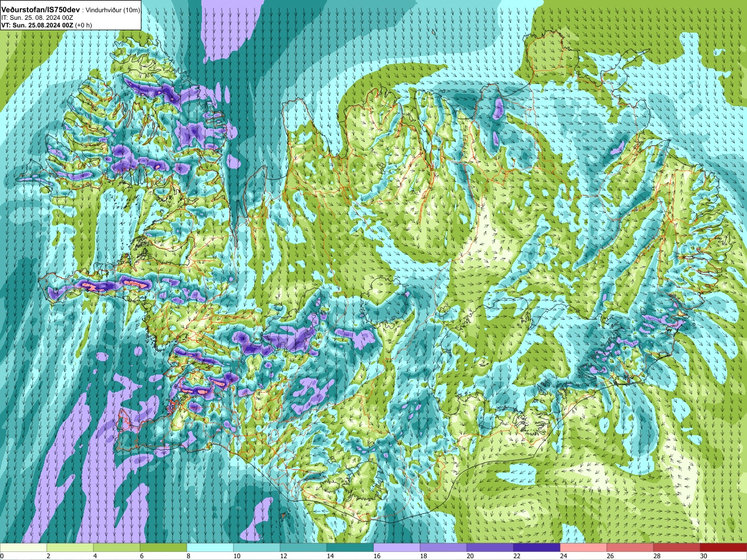
Task: Click the legend scale number 2
Action: (x=48, y=556)
